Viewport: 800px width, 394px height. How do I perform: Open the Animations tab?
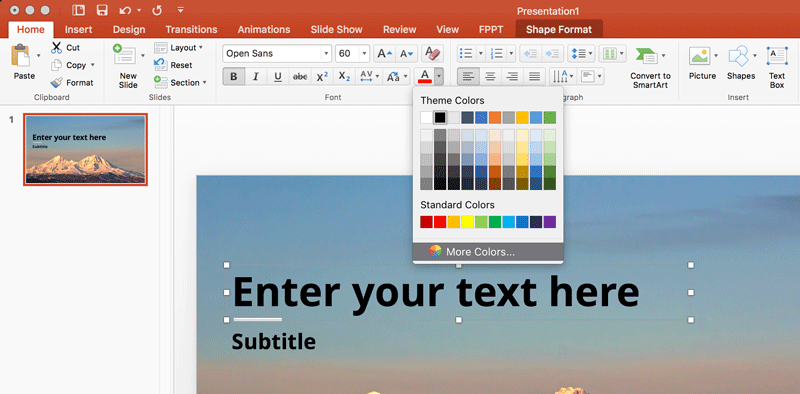tap(264, 30)
